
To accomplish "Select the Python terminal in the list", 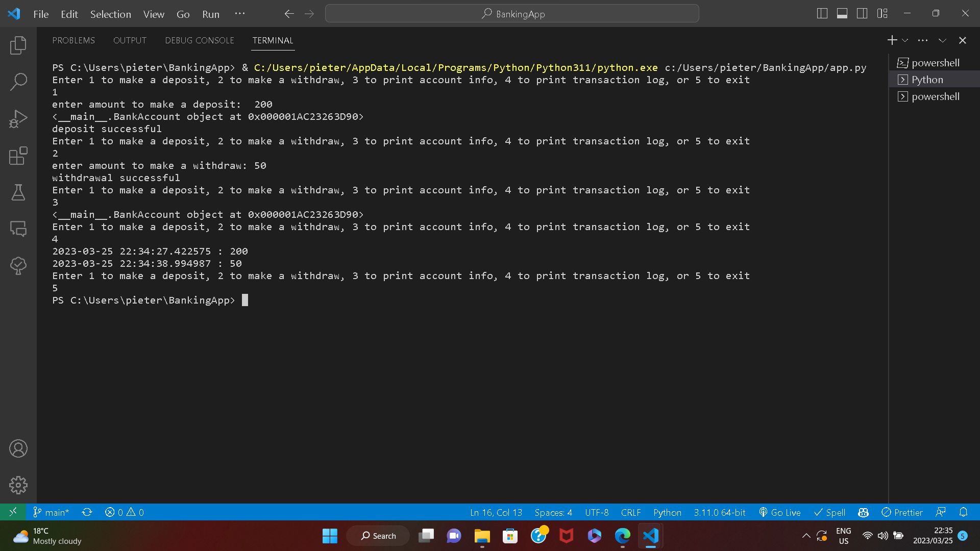I will (927, 80).
